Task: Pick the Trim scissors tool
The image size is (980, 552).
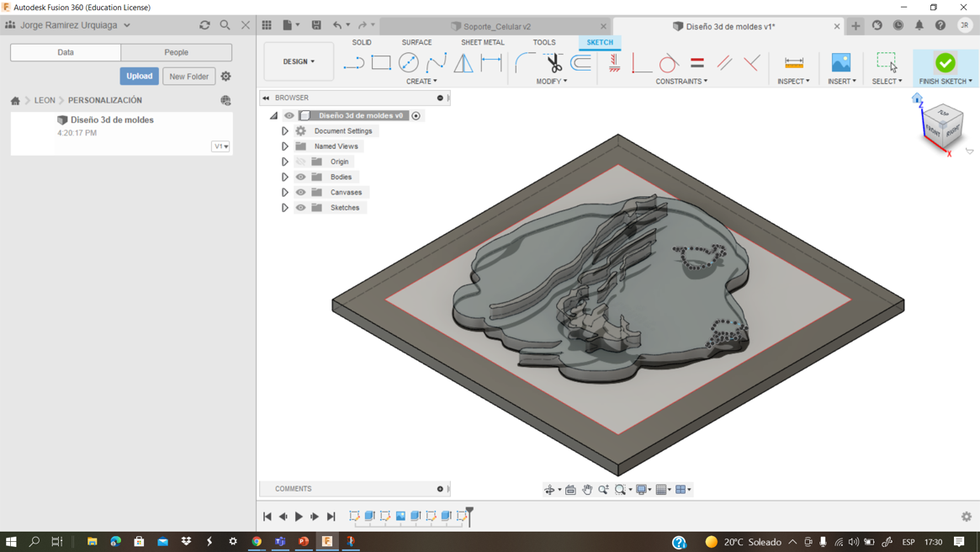Action: pos(554,63)
